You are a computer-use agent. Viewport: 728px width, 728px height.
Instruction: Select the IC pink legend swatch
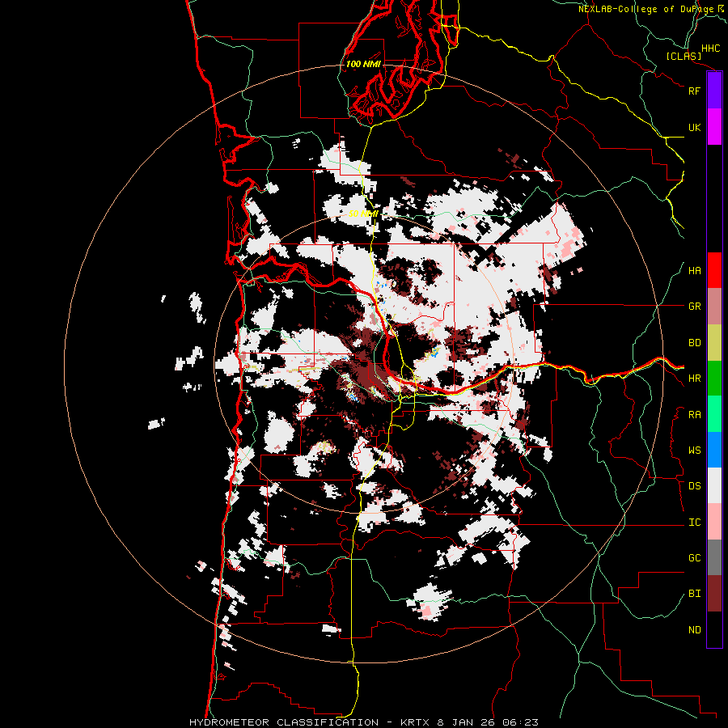coord(714,522)
